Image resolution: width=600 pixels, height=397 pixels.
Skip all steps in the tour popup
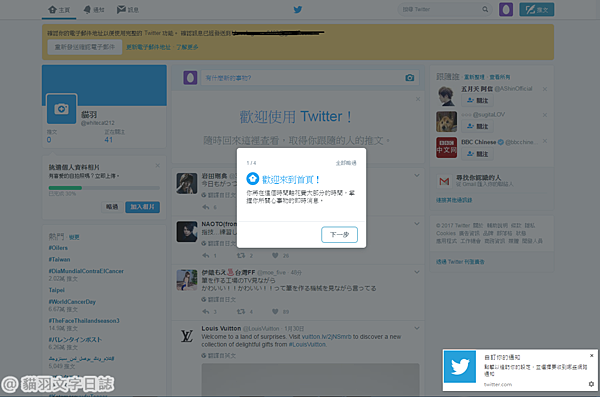click(346, 163)
